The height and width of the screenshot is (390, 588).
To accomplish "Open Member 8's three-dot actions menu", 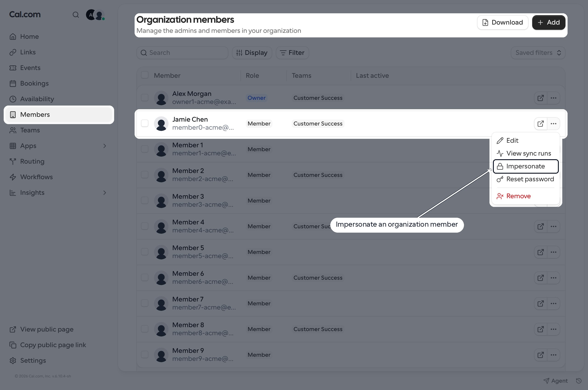I will click(x=553, y=329).
